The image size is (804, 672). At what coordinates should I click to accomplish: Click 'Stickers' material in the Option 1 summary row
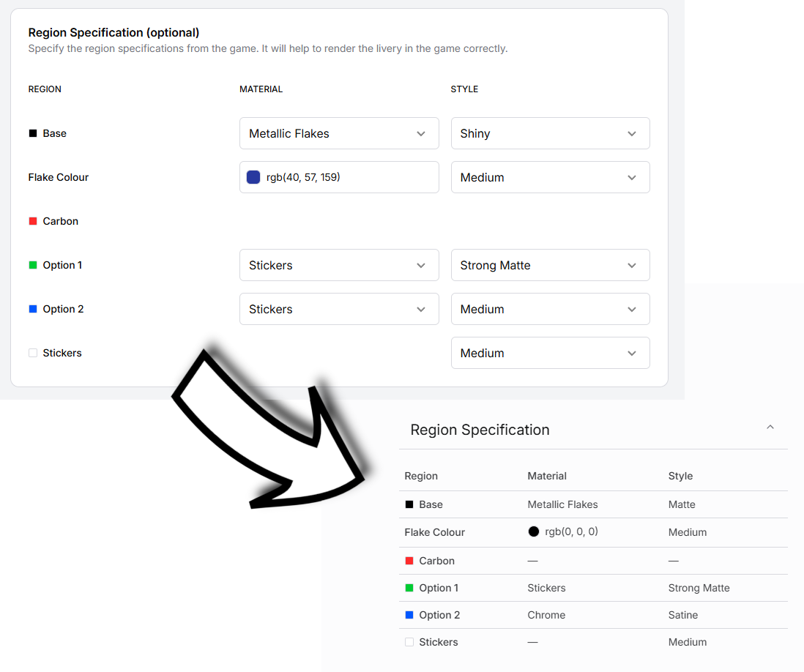pos(546,588)
